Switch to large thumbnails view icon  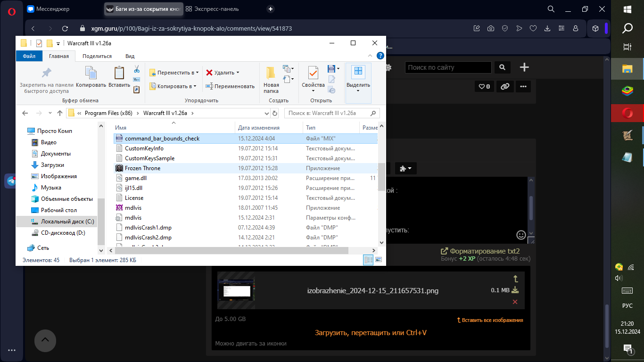[x=378, y=260]
